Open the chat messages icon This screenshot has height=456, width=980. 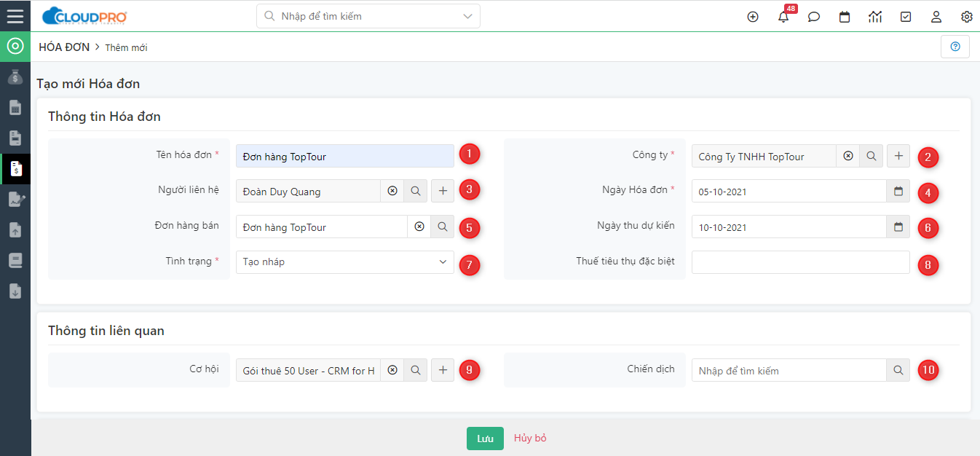coord(814,17)
